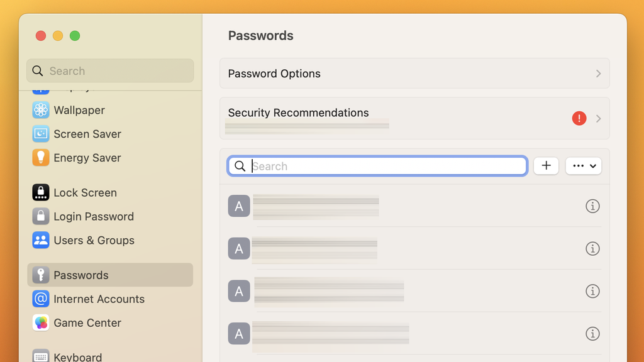
Task: Open details of the first password entry via info icon
Action: tap(592, 206)
